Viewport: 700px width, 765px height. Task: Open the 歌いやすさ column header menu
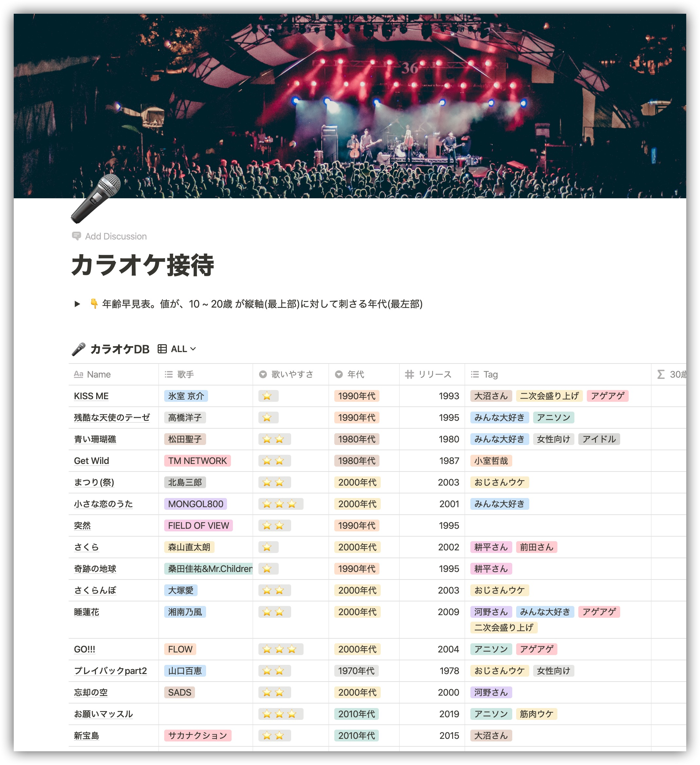coord(290,374)
